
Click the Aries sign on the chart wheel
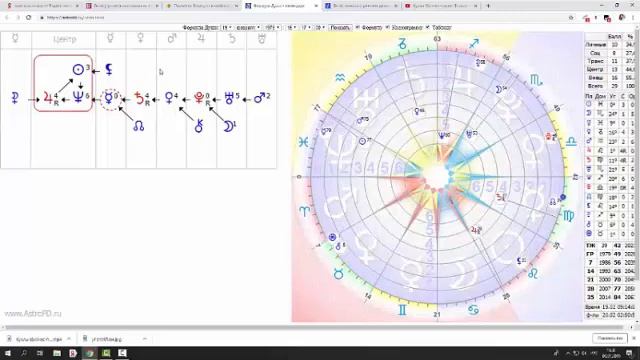(304, 211)
